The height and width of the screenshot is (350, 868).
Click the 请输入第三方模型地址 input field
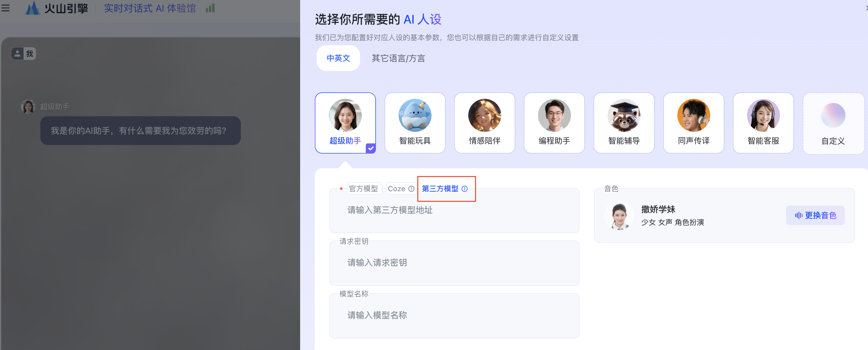[454, 210]
